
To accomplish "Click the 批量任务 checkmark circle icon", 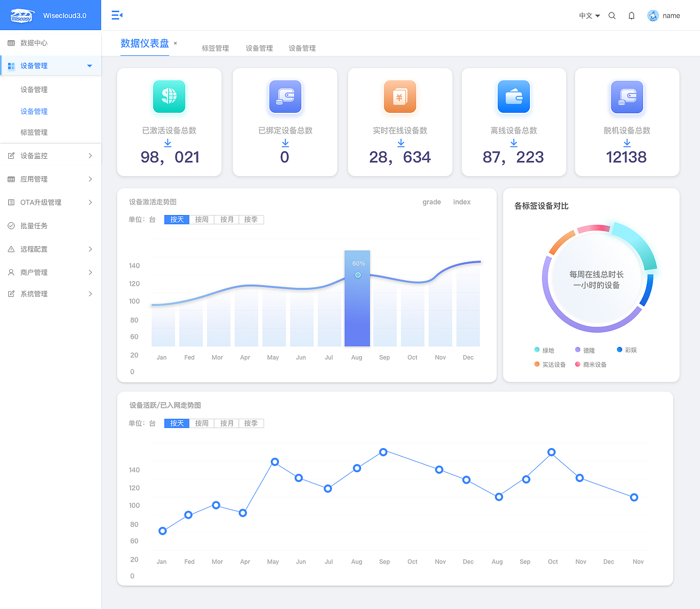I will point(11,225).
